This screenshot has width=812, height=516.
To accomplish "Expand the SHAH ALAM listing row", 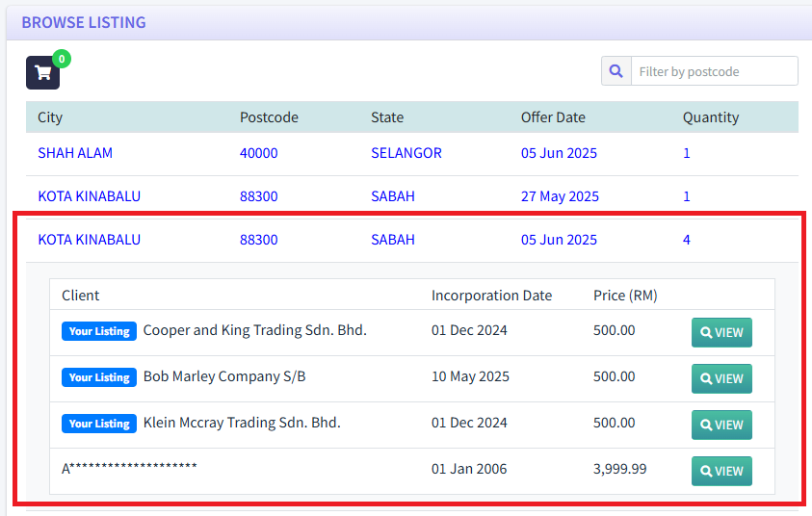I will click(75, 153).
